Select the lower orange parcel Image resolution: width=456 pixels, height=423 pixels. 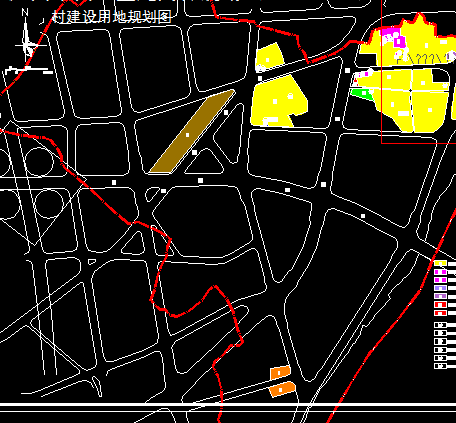point(282,389)
